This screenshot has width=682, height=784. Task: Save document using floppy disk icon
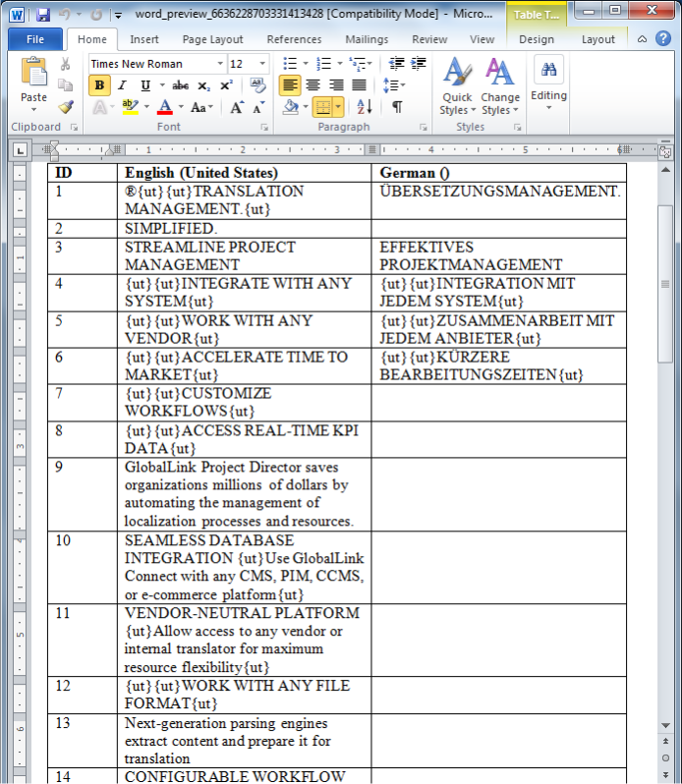(x=43, y=15)
